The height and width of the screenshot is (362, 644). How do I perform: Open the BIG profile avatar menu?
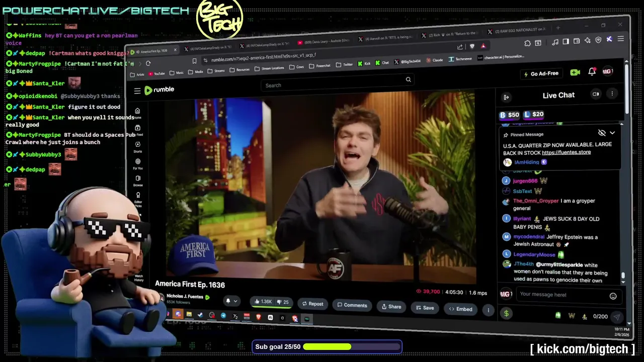point(608,71)
